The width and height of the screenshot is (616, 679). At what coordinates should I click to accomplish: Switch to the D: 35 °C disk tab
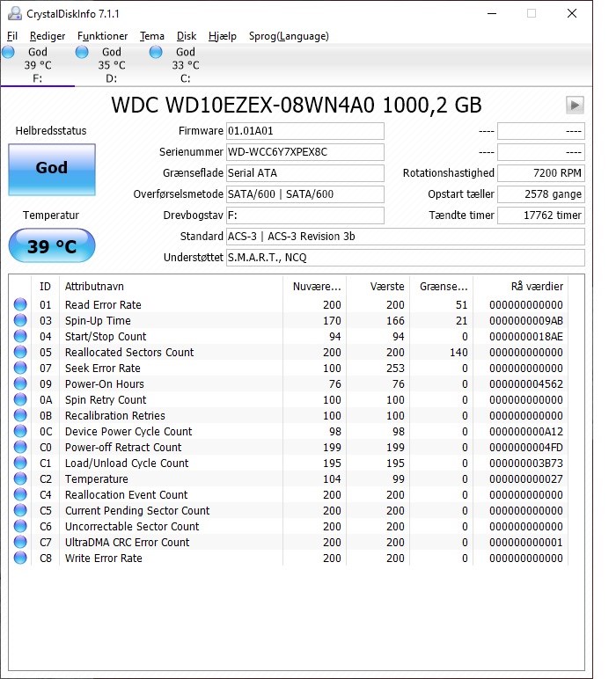pos(112,65)
